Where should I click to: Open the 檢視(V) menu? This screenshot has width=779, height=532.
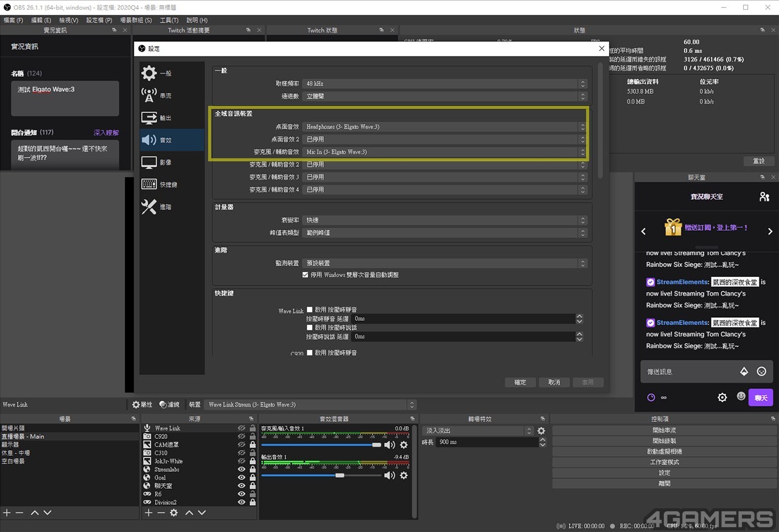point(68,20)
